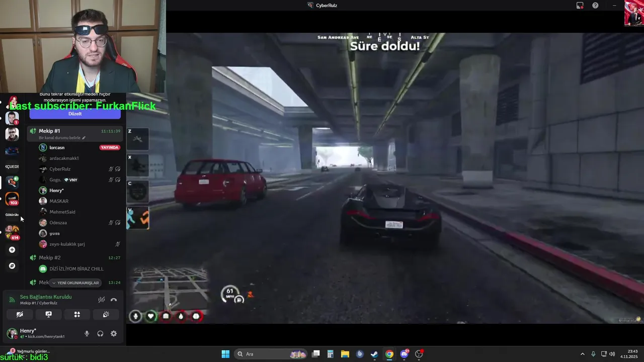Switch to Discord taskbar icon

(x=404, y=354)
